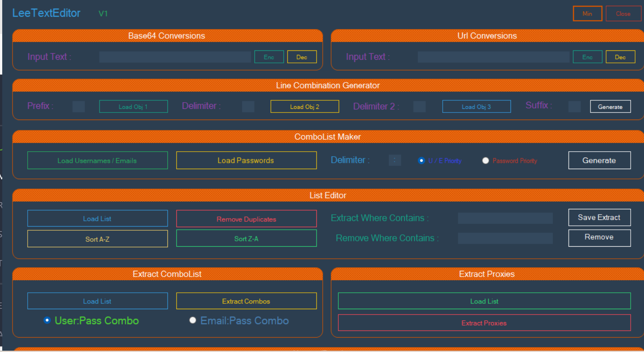Image resolution: width=644 pixels, height=352 pixels.
Task: Sort the list A-Z
Action: tap(97, 239)
